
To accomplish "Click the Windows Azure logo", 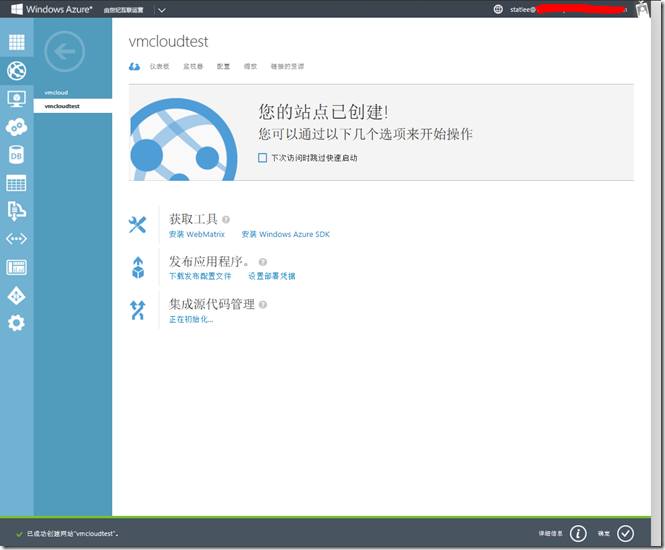I will (x=51, y=9).
